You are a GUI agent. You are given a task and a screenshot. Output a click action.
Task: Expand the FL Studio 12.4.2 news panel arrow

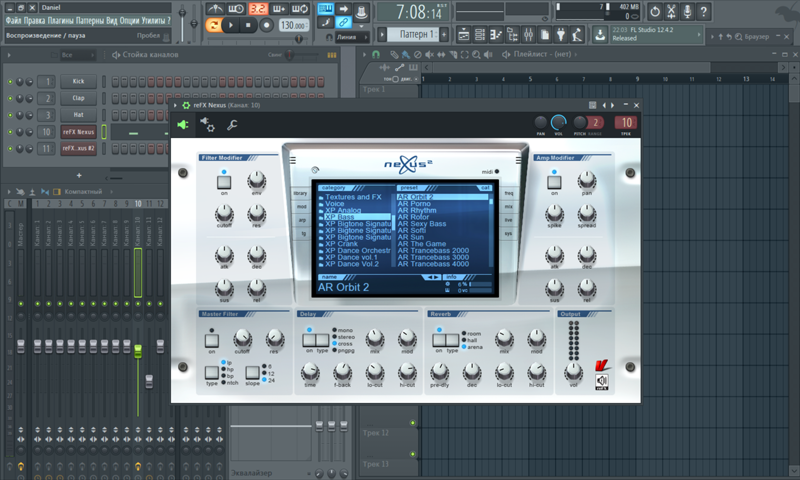click(699, 35)
